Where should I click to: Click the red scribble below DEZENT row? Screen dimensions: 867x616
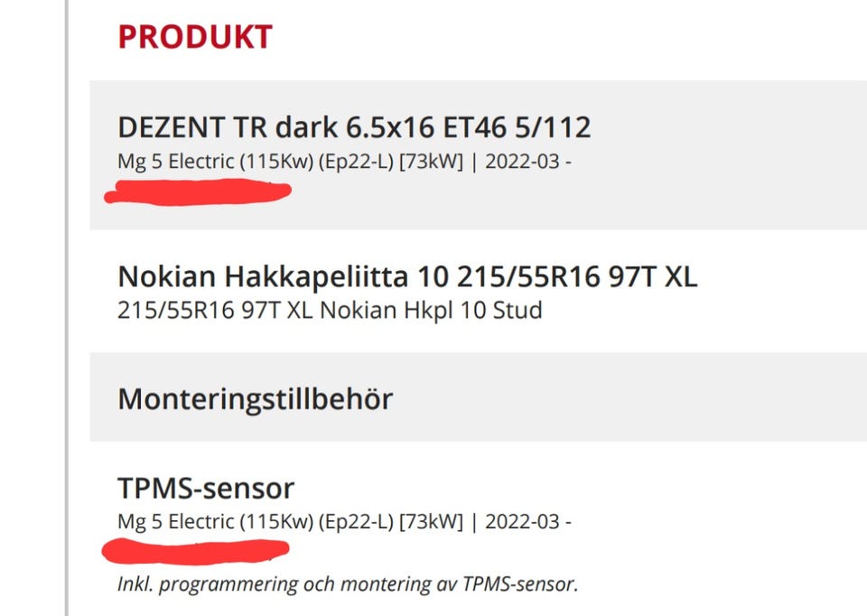[x=197, y=191]
